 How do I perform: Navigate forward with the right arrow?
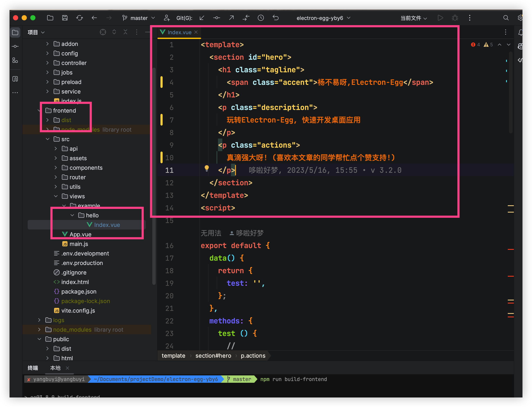coord(109,18)
